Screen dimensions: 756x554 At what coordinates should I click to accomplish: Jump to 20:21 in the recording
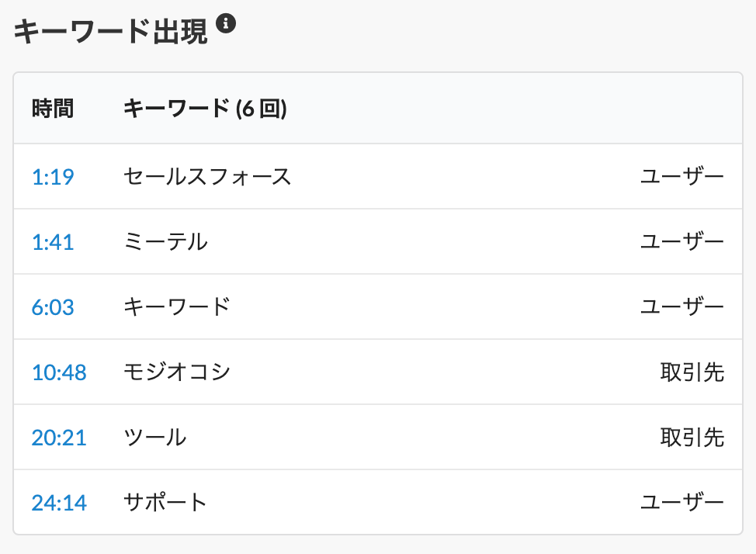(x=59, y=438)
